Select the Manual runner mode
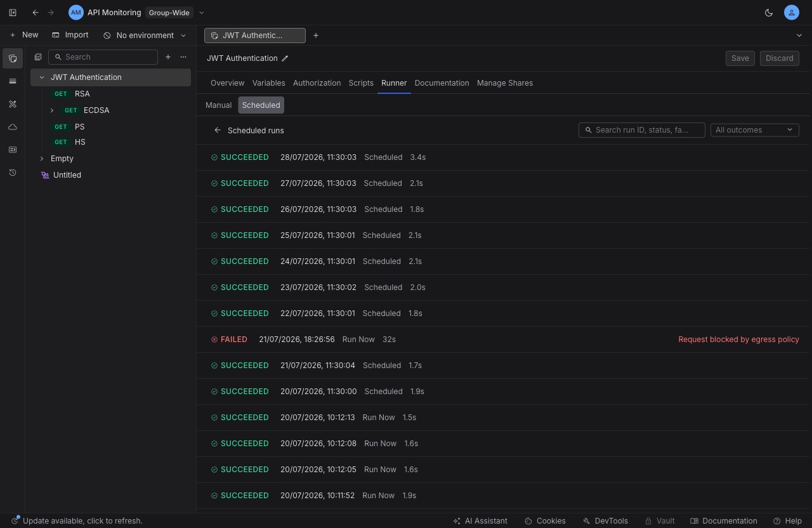The width and height of the screenshot is (812, 528). click(218, 105)
